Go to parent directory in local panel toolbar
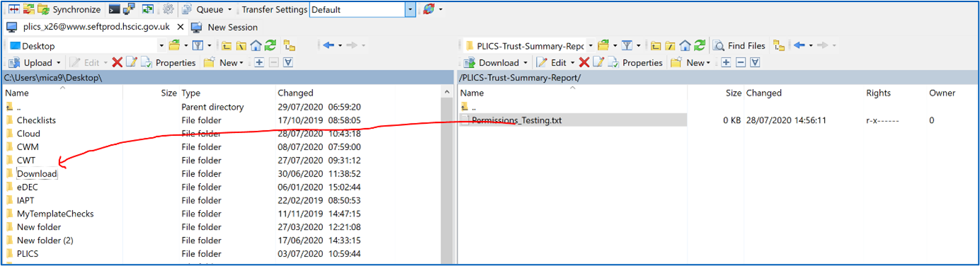980x266 pixels. click(227, 46)
